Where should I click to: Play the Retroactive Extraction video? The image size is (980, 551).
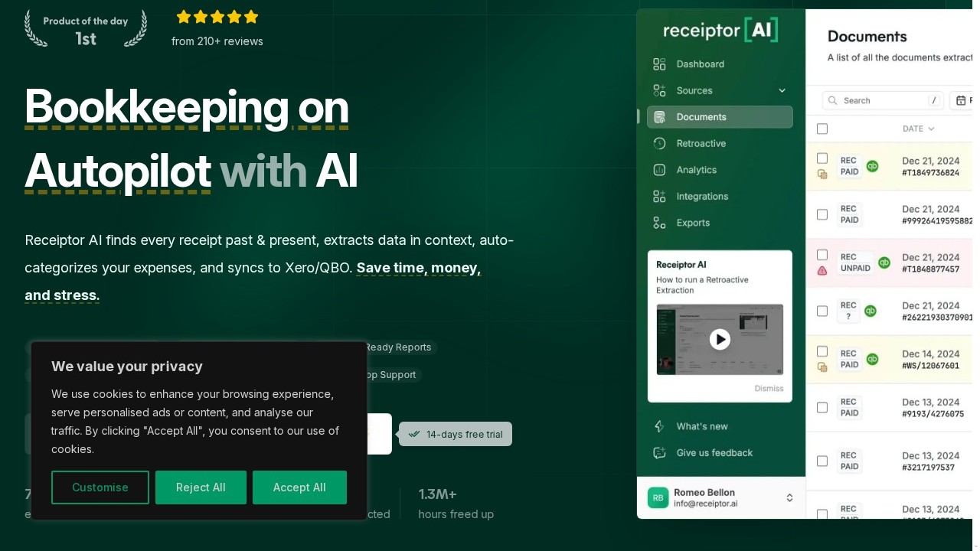coord(720,339)
